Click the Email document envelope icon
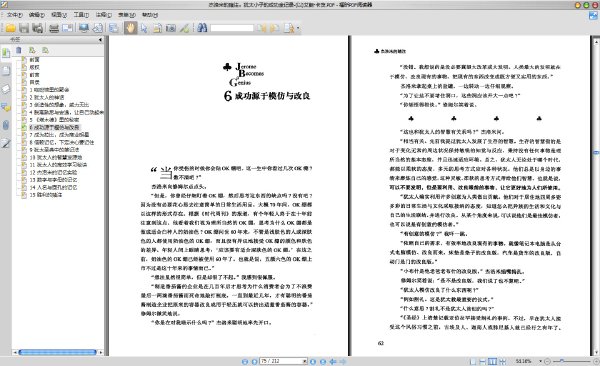The width and height of the screenshot is (600, 366). tap(68, 28)
